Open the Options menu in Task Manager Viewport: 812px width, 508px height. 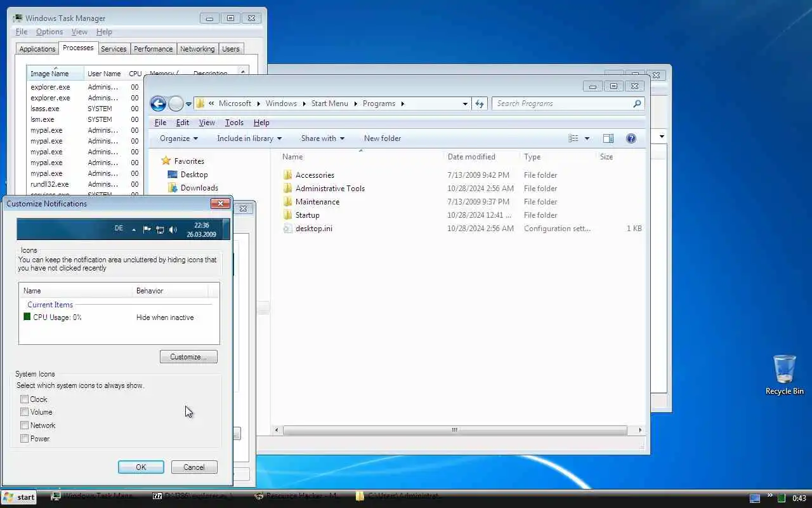click(49, 32)
